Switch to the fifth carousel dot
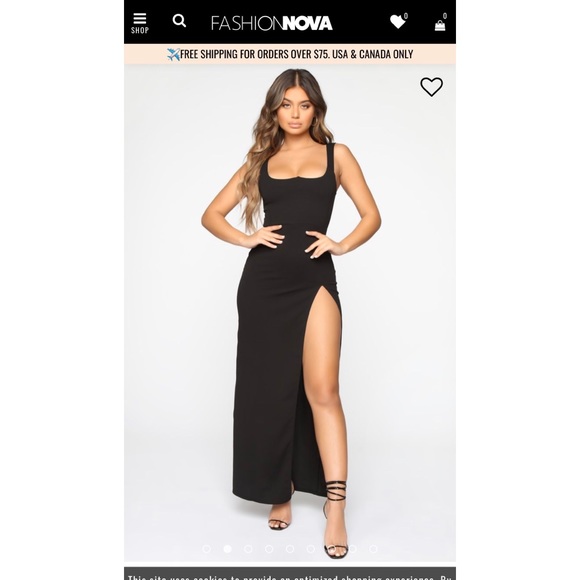This screenshot has width=580, height=580. [290, 549]
